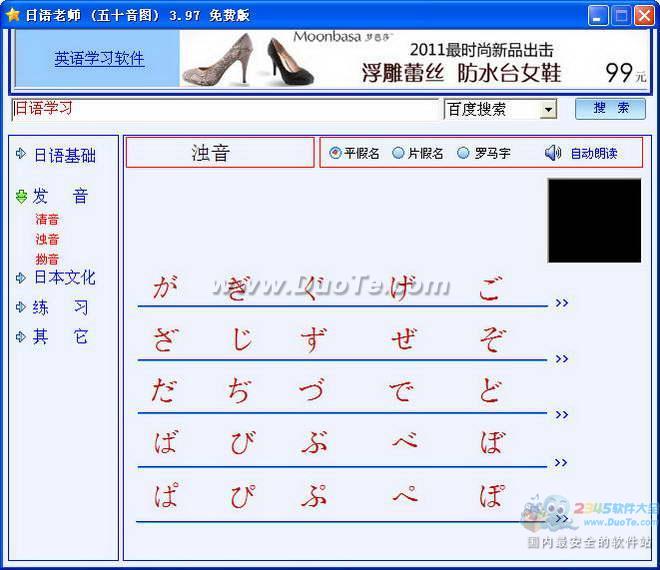This screenshot has height=570, width=660.
Task: Open the 发音 menu item
Action: tap(60, 196)
